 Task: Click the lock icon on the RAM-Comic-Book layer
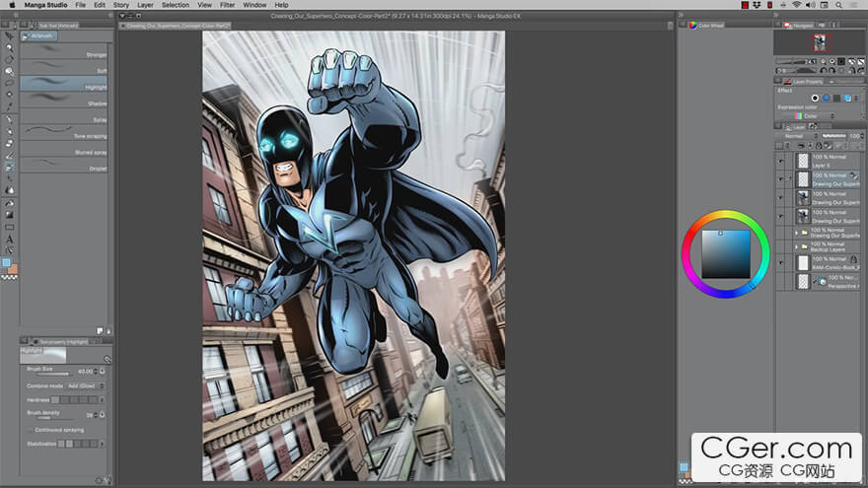[x=853, y=259]
